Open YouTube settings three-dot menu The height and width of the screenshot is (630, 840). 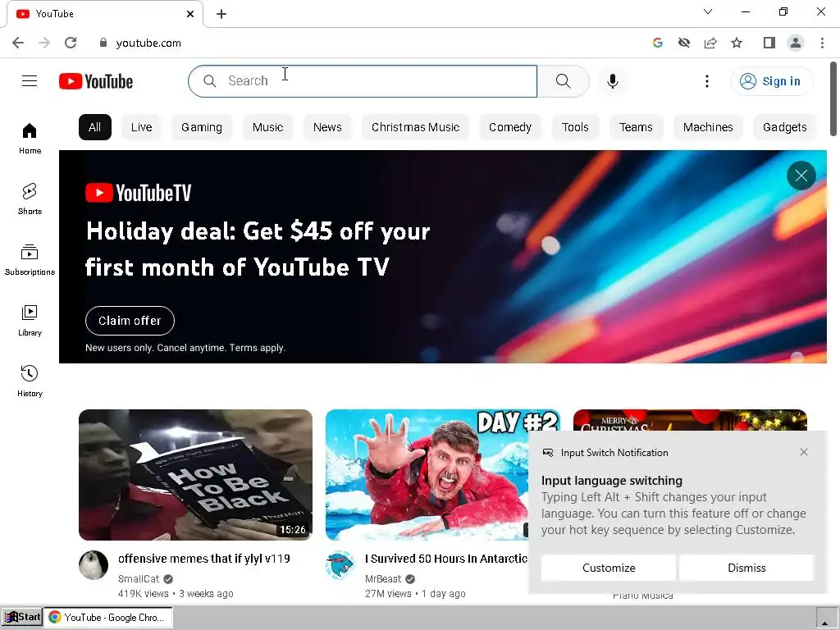click(x=707, y=81)
